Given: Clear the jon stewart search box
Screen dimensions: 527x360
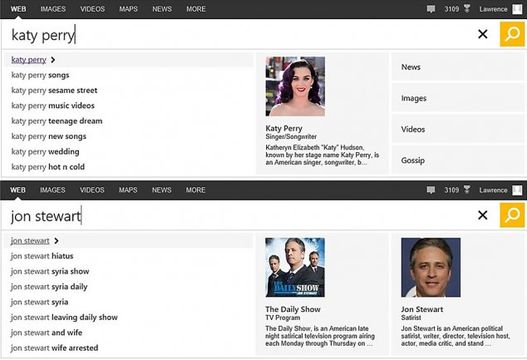Looking at the screenshot, I should click(483, 215).
